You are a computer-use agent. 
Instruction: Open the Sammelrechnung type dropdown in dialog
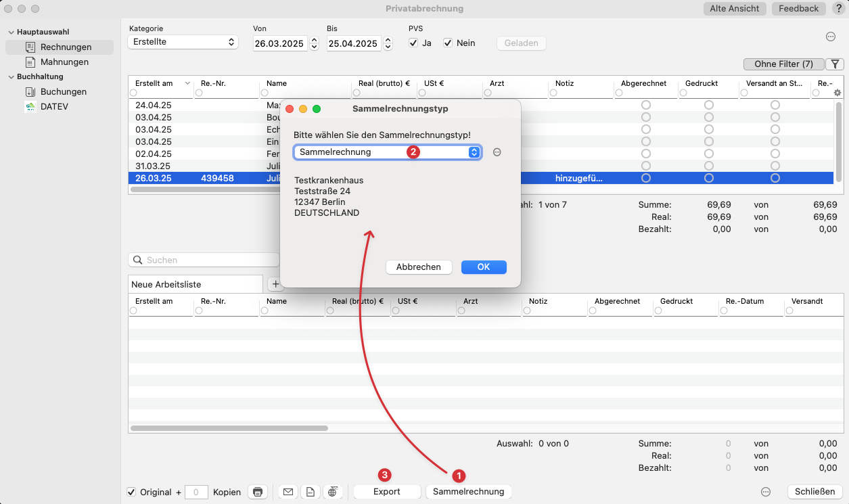(388, 152)
